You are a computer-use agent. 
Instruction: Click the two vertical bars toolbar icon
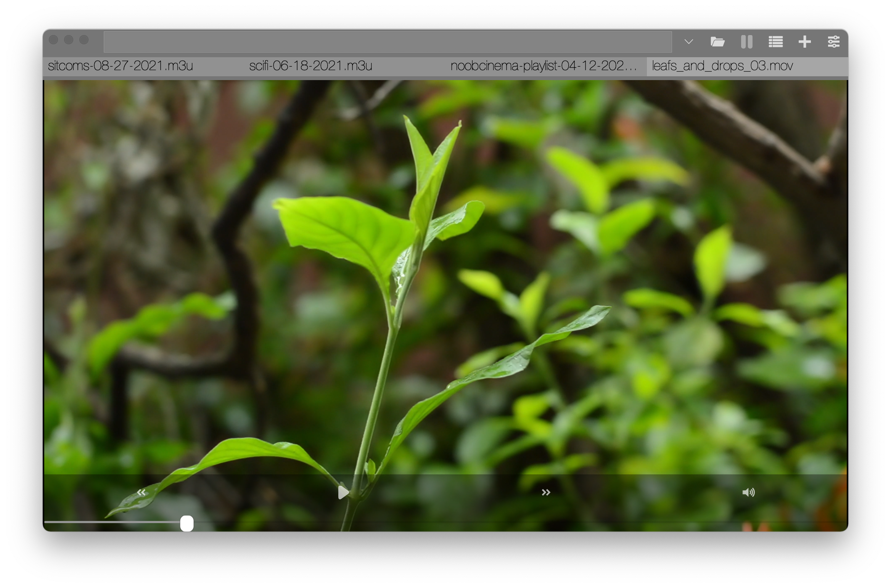pos(746,42)
